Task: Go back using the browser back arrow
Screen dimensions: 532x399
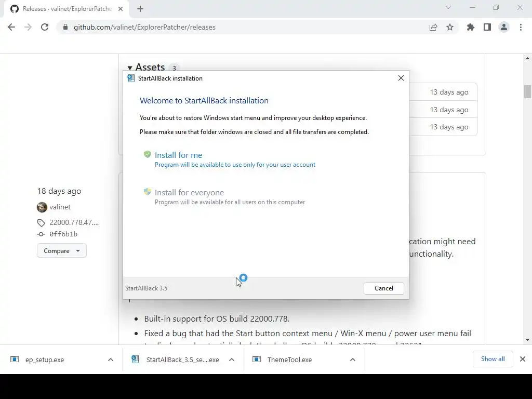Action: (x=11, y=27)
